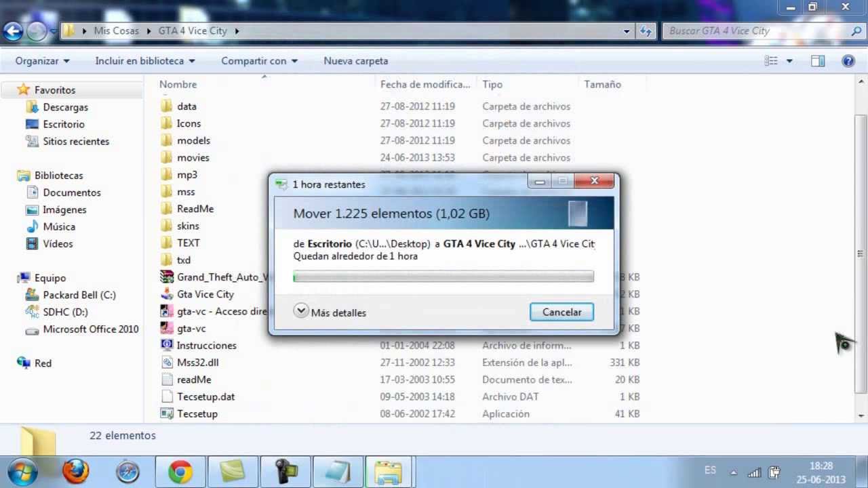Select the skins folder
Image resolution: width=868 pixels, height=488 pixels.
point(188,226)
